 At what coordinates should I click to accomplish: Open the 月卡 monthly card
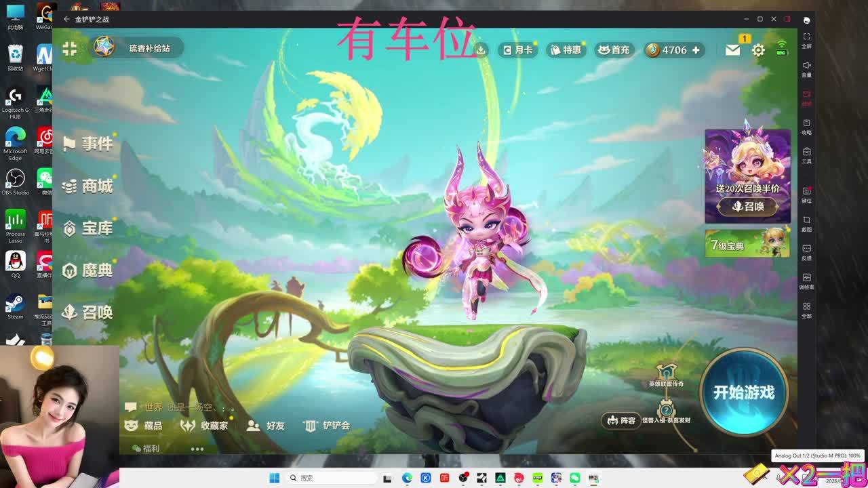click(518, 49)
